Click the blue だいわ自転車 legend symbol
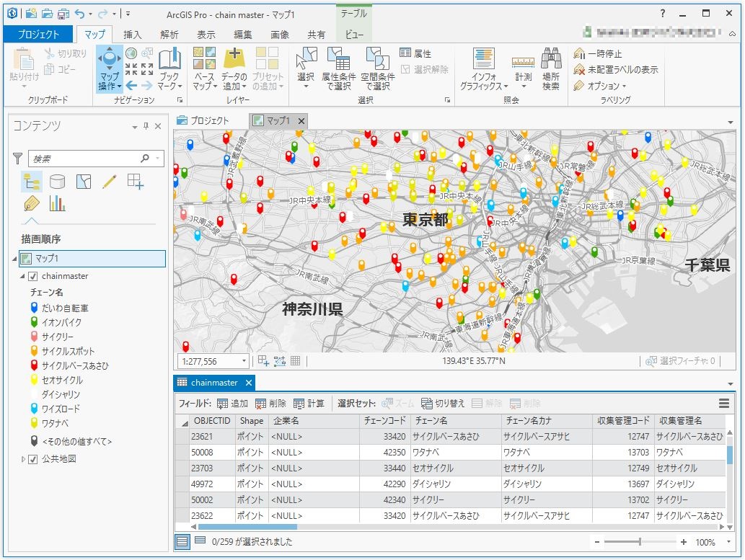This screenshot has height=560, width=745. [34, 308]
